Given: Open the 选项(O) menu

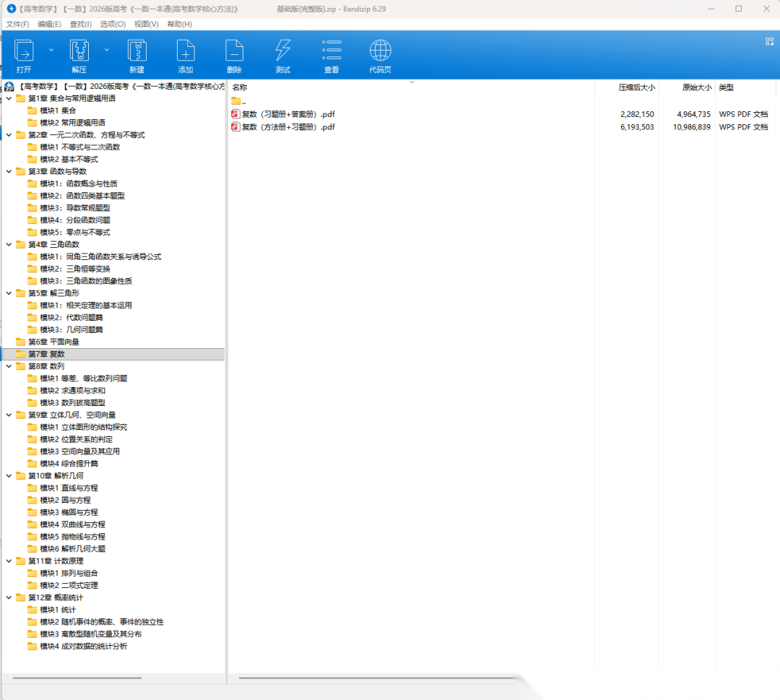Looking at the screenshot, I should [113, 24].
